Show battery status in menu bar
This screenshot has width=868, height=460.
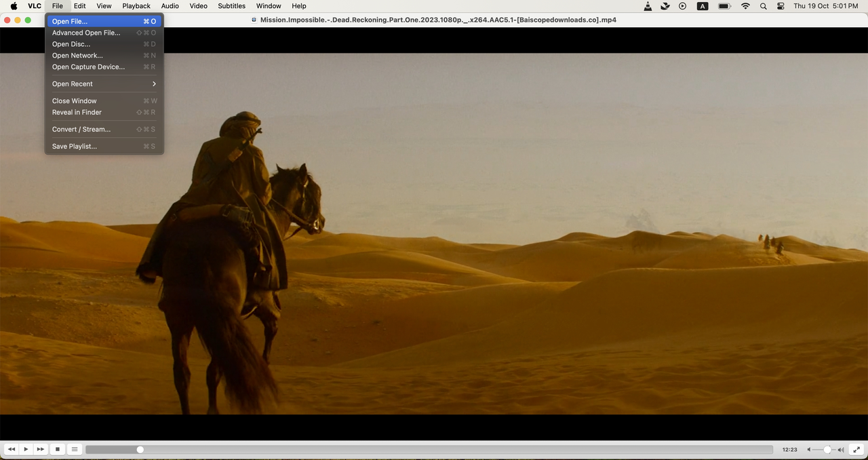pyautogui.click(x=724, y=6)
